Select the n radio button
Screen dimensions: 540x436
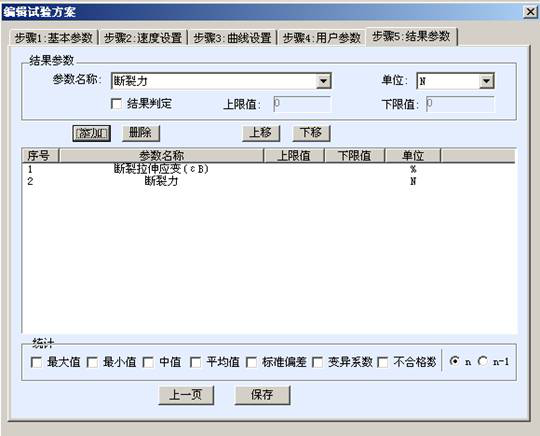pyautogui.click(x=455, y=361)
